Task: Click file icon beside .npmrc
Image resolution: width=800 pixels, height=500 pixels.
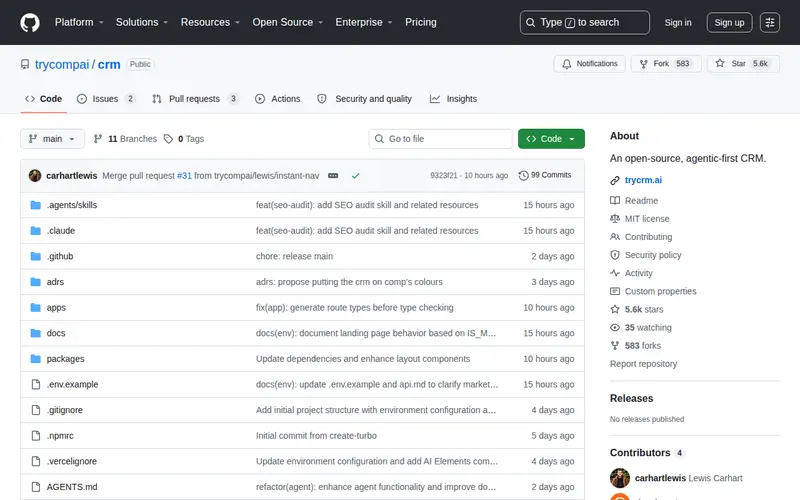Action: point(36,436)
